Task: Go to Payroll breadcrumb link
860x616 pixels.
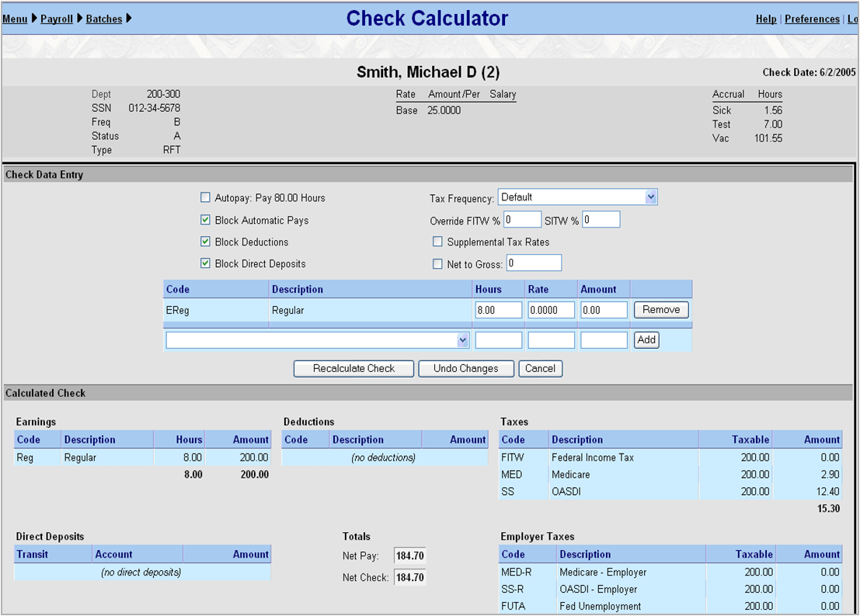Action: (x=57, y=19)
